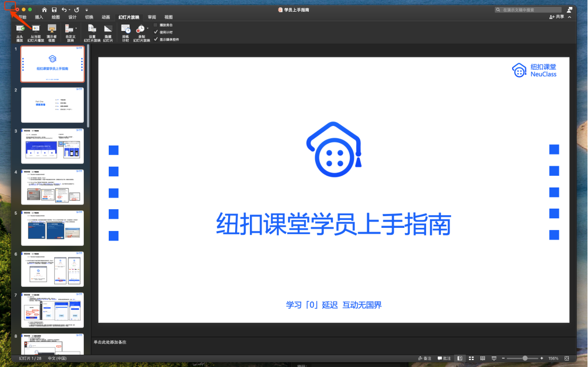Enable the 播放旁白 checkbox

coord(155,25)
